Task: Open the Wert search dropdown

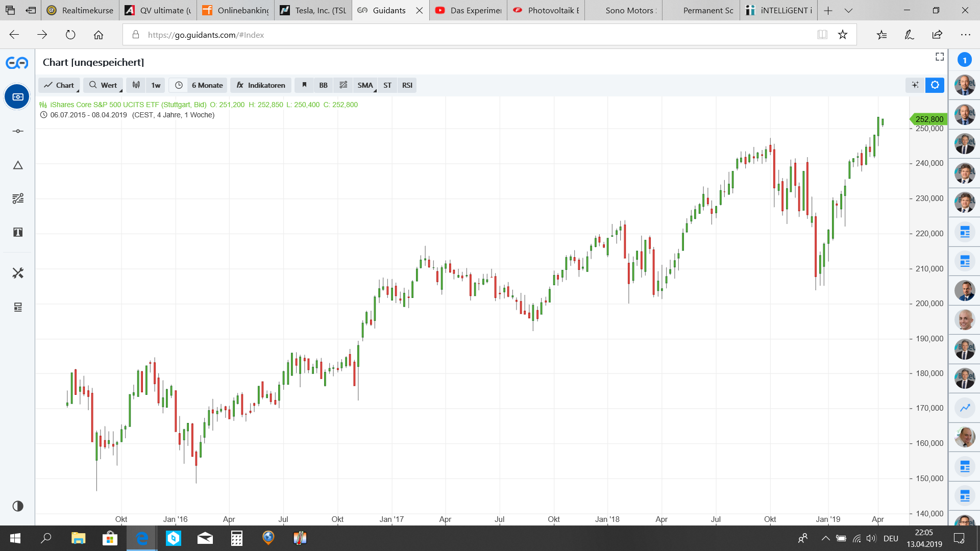Action: 103,85
